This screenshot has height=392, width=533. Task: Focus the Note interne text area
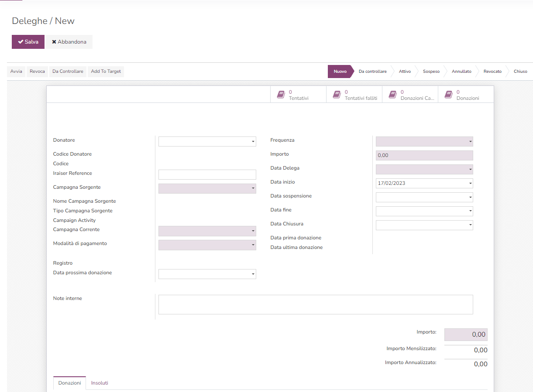point(315,304)
